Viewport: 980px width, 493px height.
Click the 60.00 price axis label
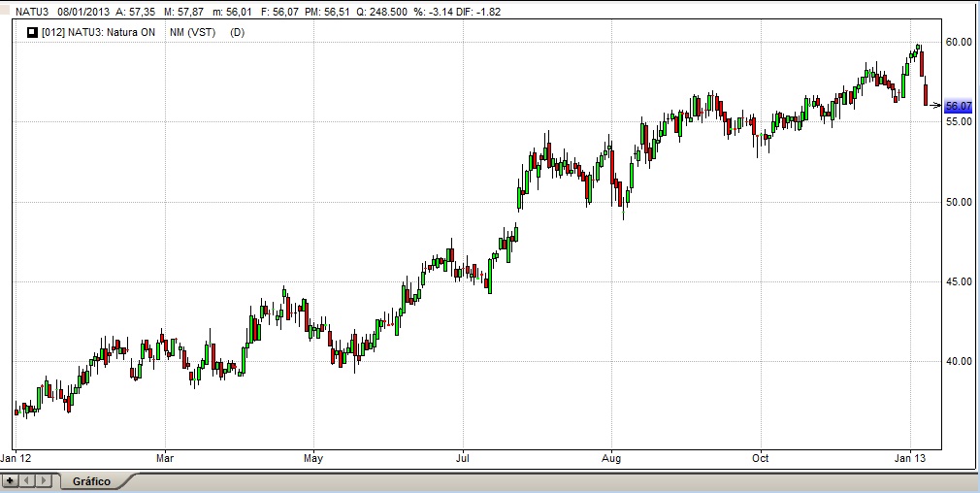[958, 42]
